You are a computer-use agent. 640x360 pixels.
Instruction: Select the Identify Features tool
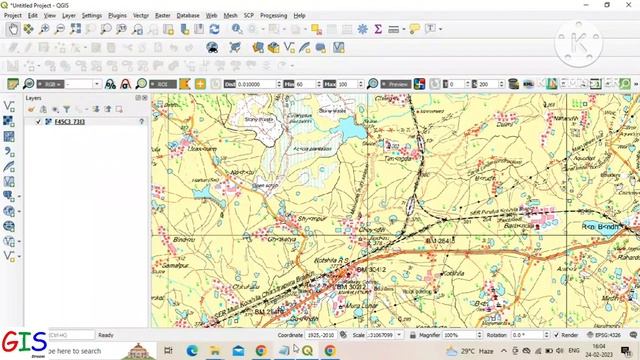pyautogui.click(x=237, y=29)
